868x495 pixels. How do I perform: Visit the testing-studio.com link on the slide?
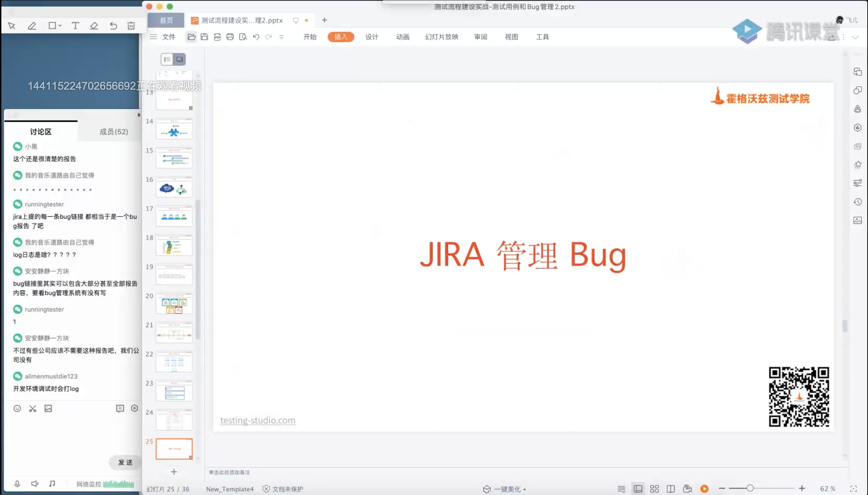coord(257,420)
